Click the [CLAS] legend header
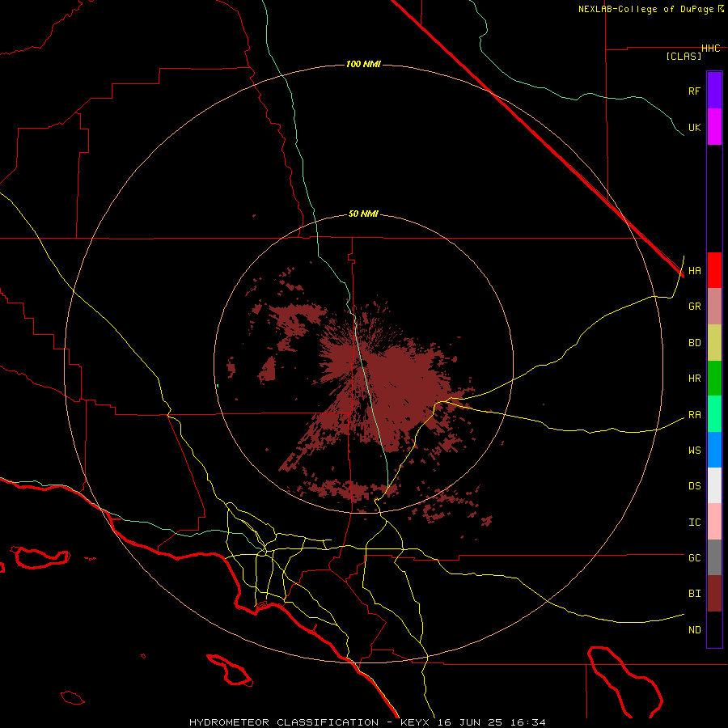This screenshot has height=728, width=728. pyautogui.click(x=684, y=56)
